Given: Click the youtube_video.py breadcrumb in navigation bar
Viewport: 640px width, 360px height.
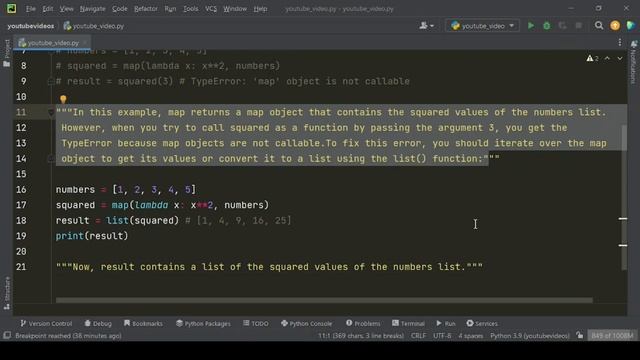Looking at the screenshot, I should click(x=94, y=26).
